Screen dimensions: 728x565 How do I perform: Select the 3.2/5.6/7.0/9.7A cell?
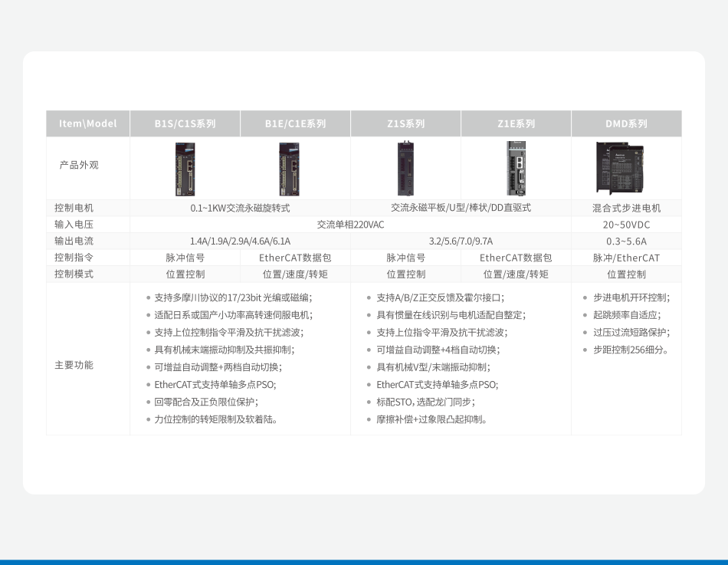[461, 241]
